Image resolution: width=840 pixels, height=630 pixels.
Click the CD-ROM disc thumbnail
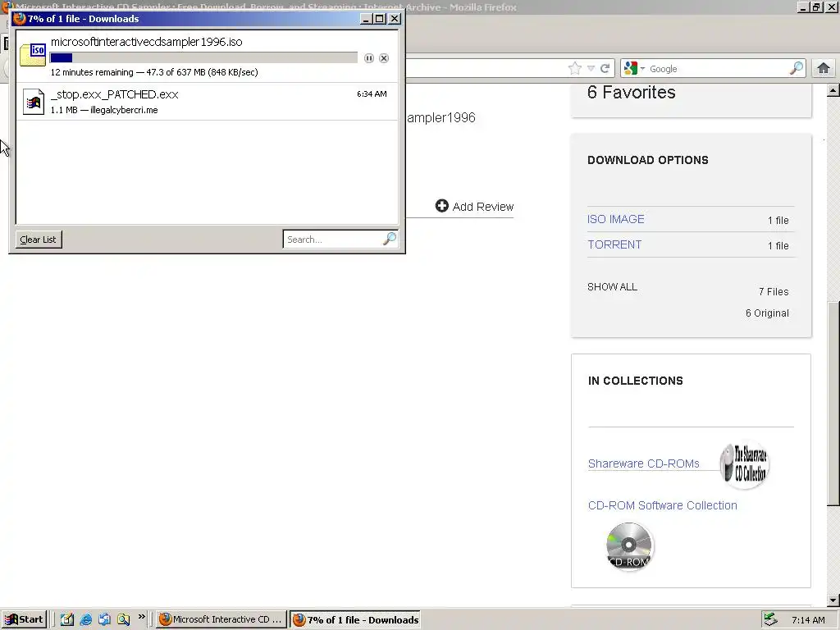coord(629,546)
